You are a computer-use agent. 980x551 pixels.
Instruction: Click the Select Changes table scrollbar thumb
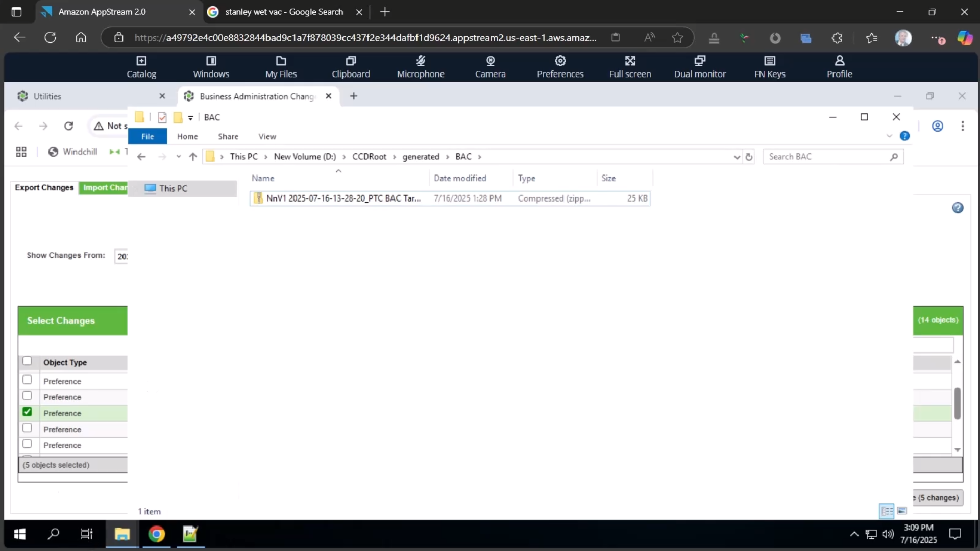tap(957, 404)
